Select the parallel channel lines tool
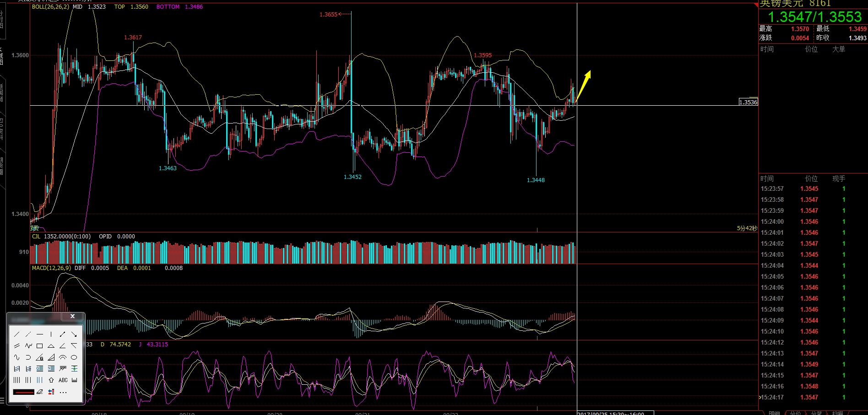868x415 pixels. coord(17,346)
